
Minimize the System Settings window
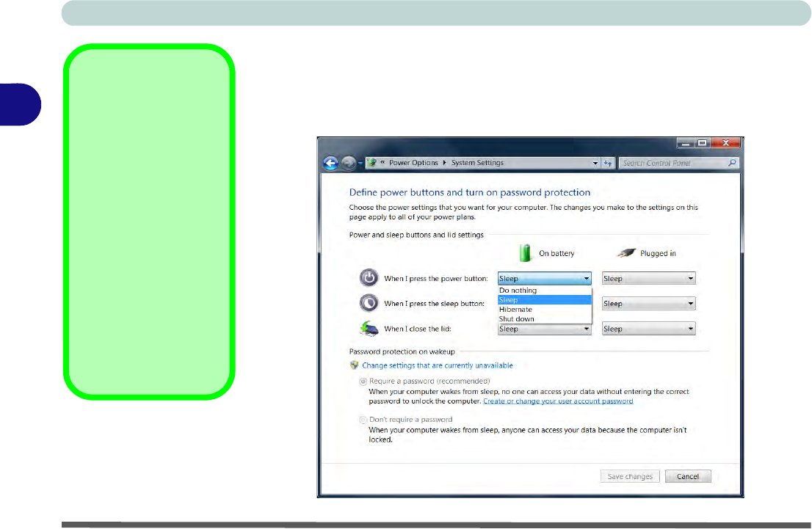pos(685,143)
